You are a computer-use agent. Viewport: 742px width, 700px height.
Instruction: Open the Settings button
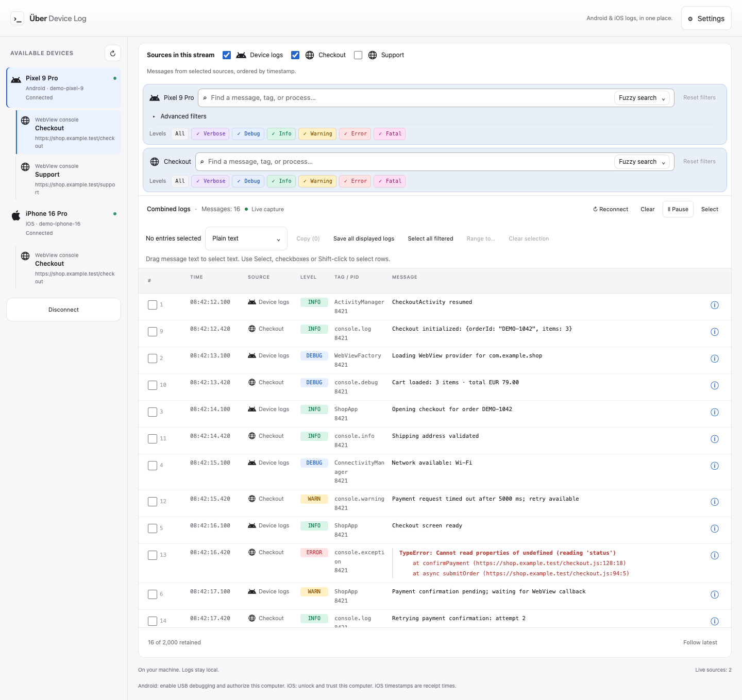coord(706,19)
